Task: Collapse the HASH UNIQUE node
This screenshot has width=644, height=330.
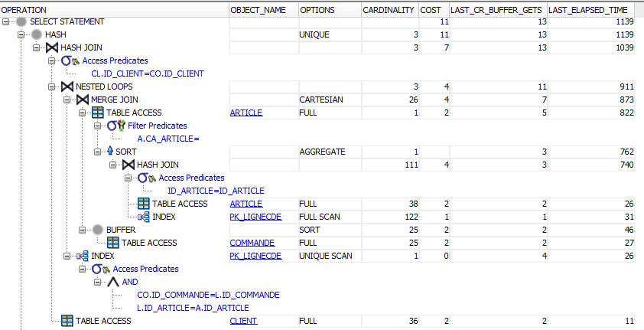Action: point(21,35)
